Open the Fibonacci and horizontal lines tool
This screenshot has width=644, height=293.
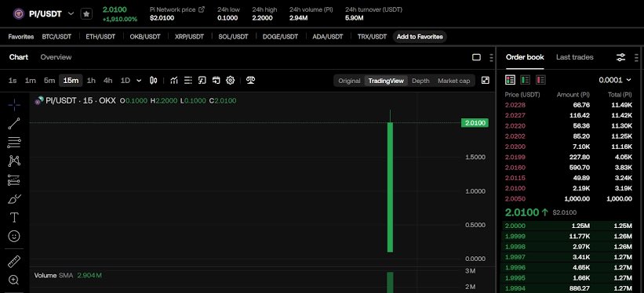tap(14, 143)
